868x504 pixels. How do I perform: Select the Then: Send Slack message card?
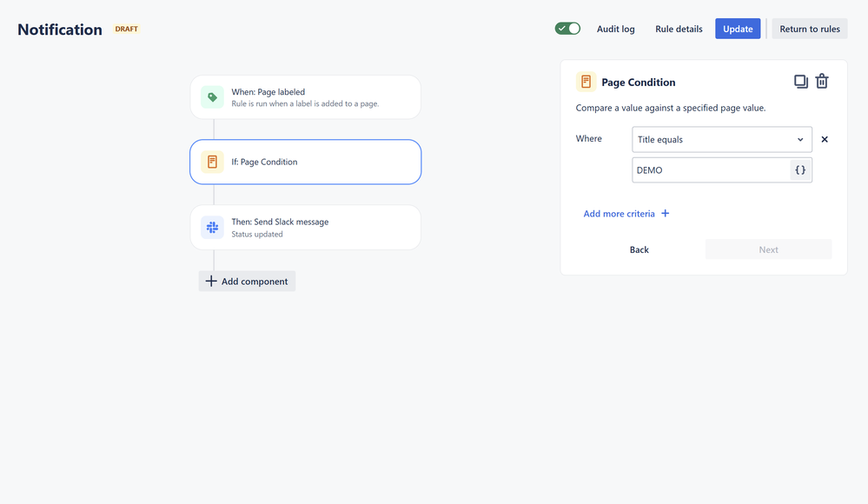(x=306, y=227)
